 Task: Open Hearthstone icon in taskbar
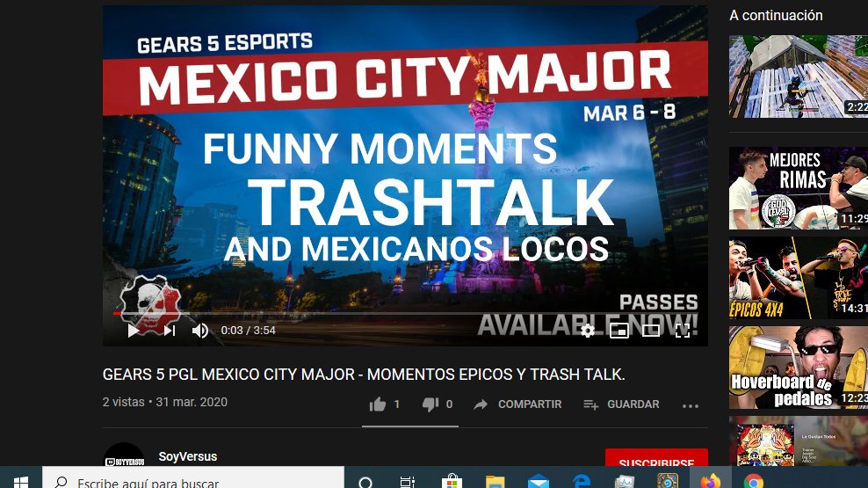tap(667, 481)
